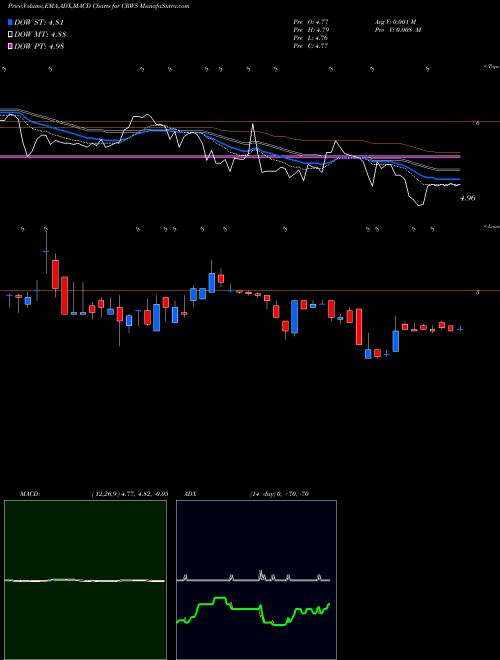
Task: Click the 'Avg V: 0.001 M' volume text
Action: (395, 22)
